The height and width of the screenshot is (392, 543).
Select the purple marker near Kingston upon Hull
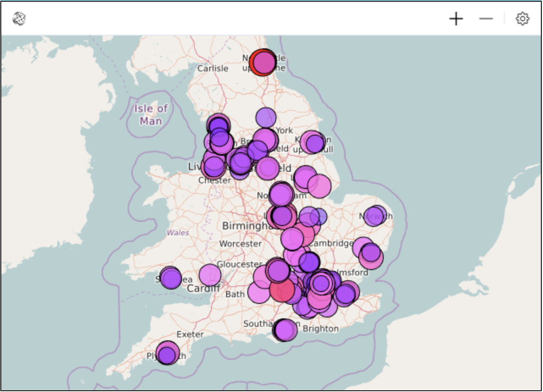point(315,144)
